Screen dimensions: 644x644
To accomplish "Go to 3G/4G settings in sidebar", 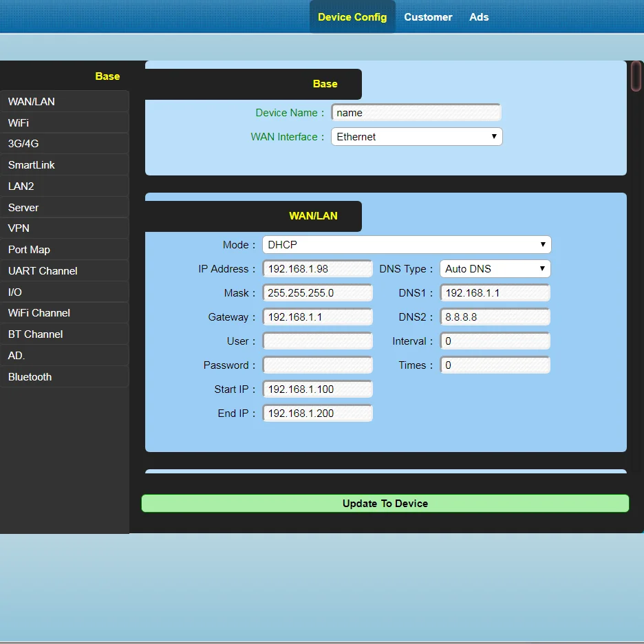I will coord(64,144).
